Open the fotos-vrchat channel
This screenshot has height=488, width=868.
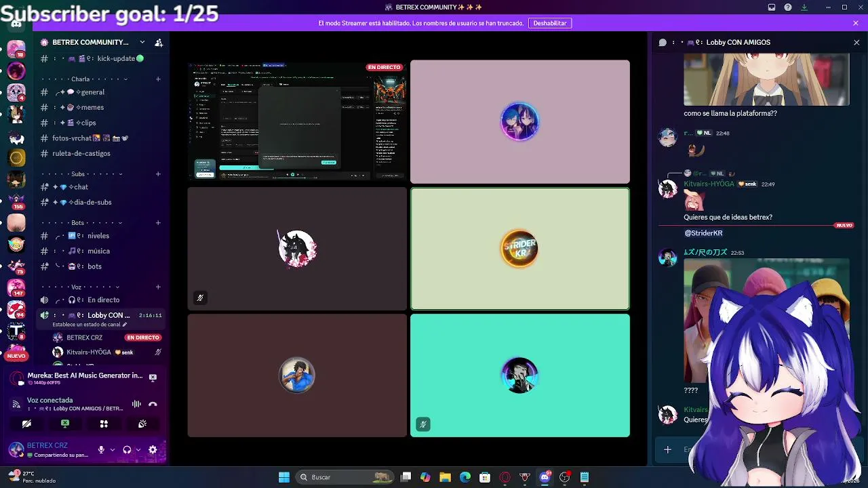tap(101, 138)
